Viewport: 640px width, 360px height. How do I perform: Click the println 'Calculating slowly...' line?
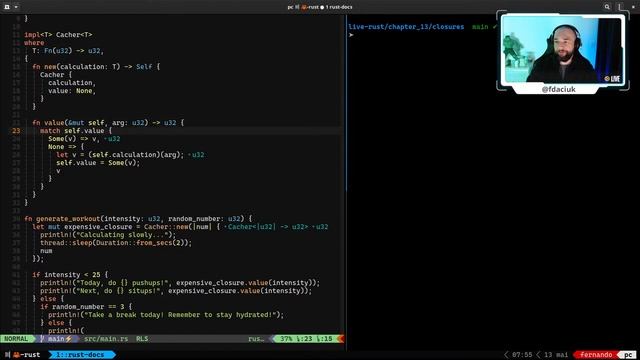coord(108,235)
